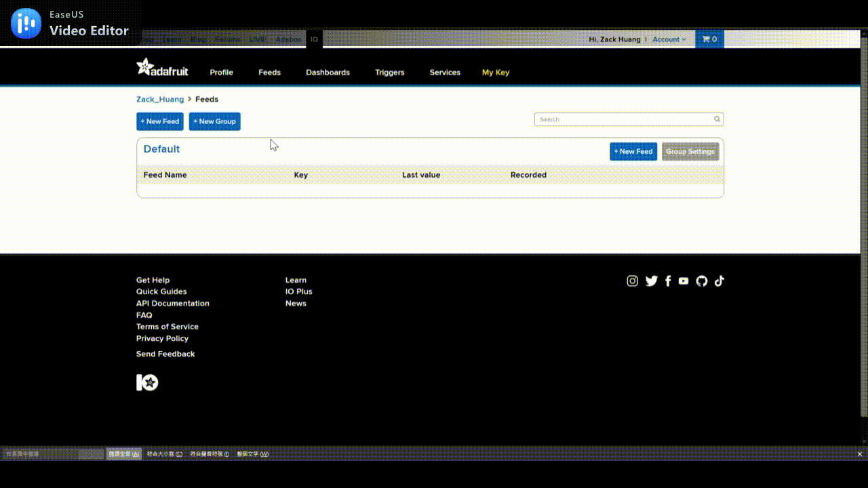Click the Adafruit star logo
Viewport: 868px width, 488px height.
(162, 67)
